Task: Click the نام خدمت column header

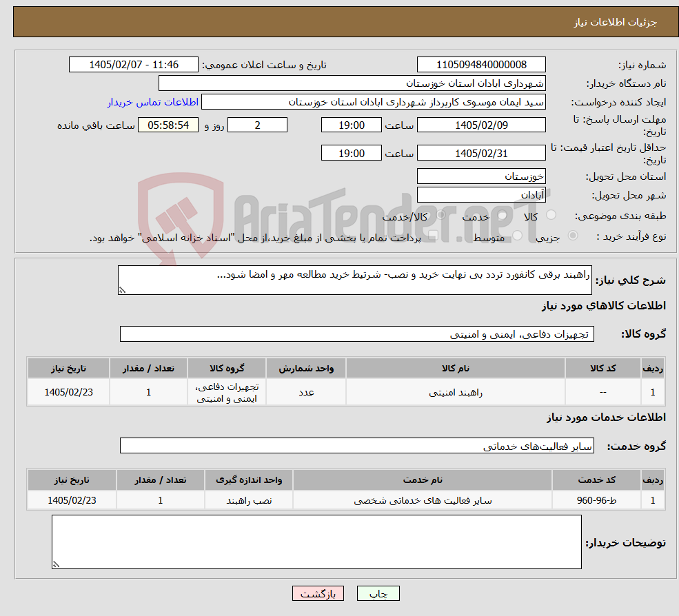Action: [x=423, y=480]
